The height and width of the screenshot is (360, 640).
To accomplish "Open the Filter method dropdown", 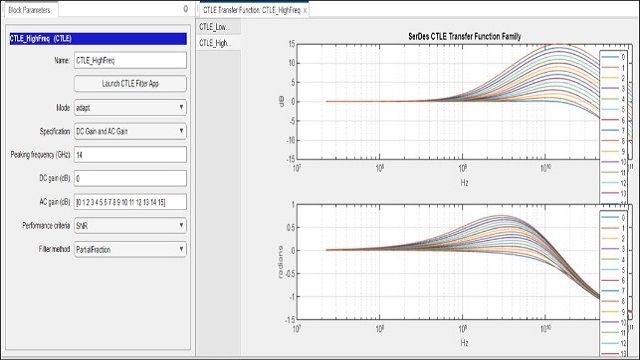I will click(130, 249).
